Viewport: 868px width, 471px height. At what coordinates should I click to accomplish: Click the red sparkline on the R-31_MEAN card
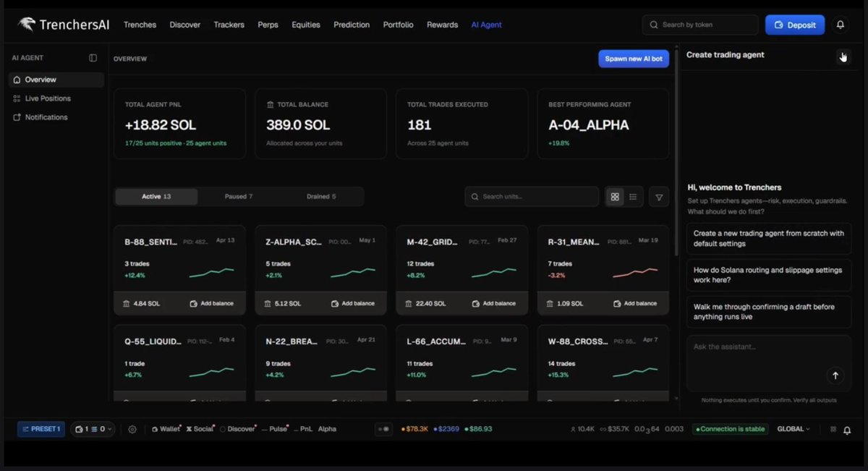pos(634,273)
